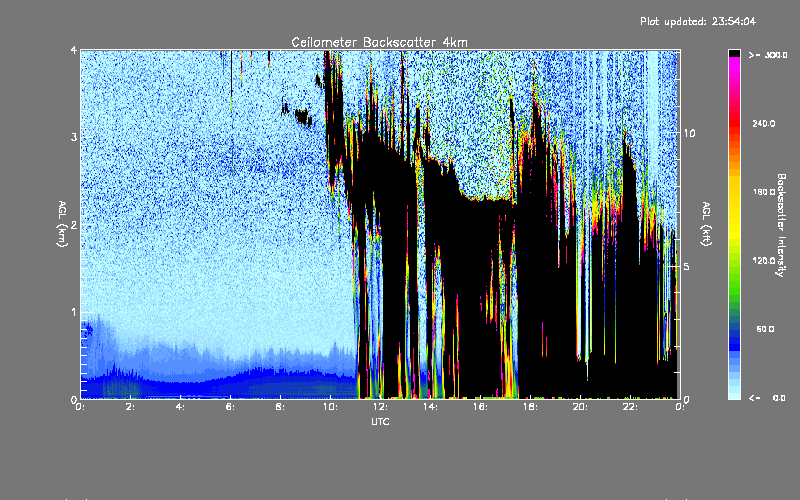Screen dimensions: 800x500
Task: Select the "18:" UTC hour tick label
Action: point(530,407)
